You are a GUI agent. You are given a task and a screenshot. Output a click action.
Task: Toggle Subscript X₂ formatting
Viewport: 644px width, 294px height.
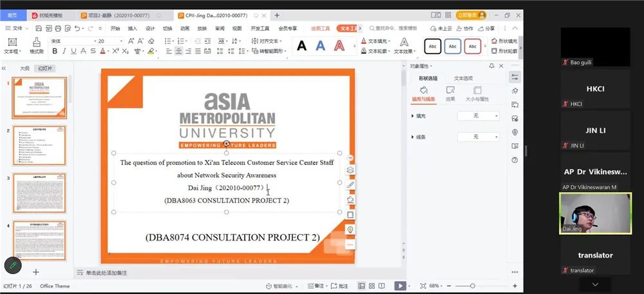pos(126,52)
